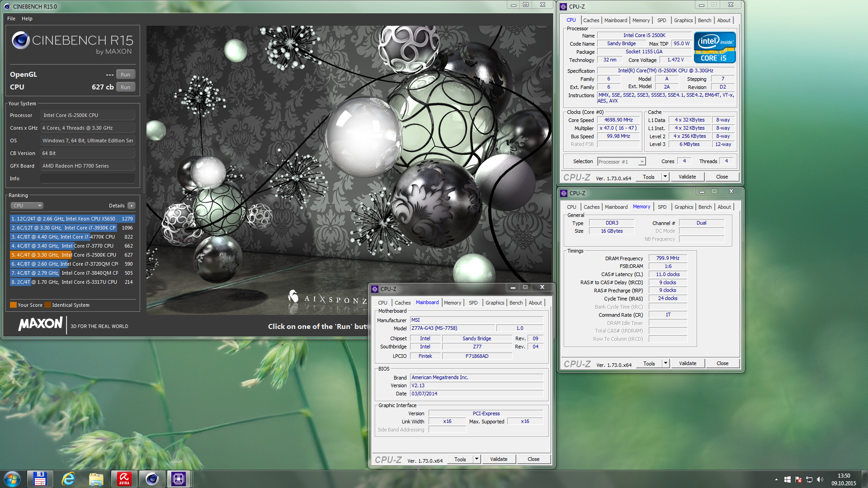The image size is (868, 488).
Task: Show hidden system tray icons
Action: pos(776,479)
